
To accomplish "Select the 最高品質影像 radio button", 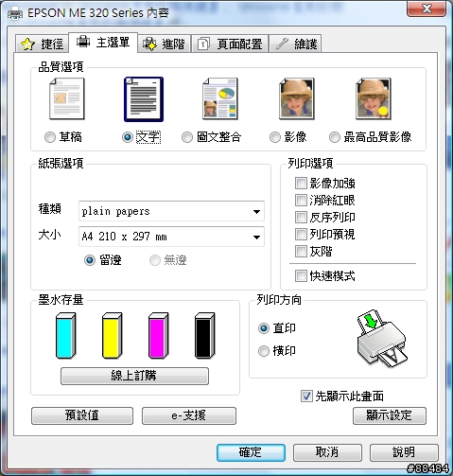I will [335, 137].
